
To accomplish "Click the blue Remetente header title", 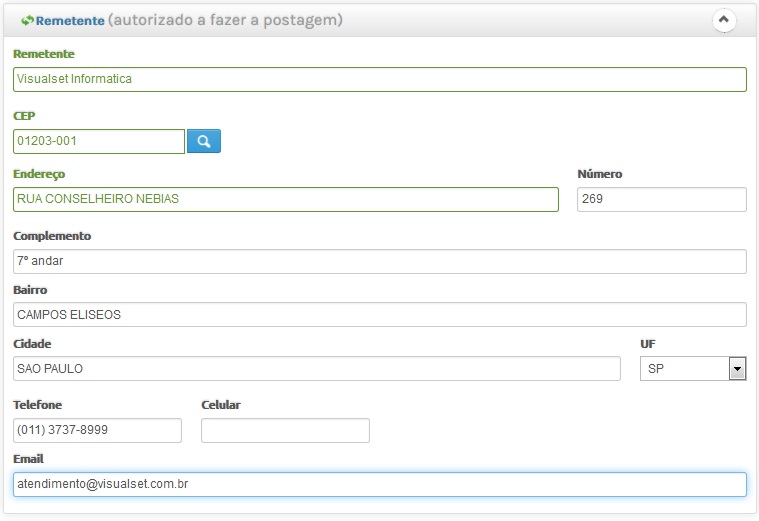I will tap(70, 21).
